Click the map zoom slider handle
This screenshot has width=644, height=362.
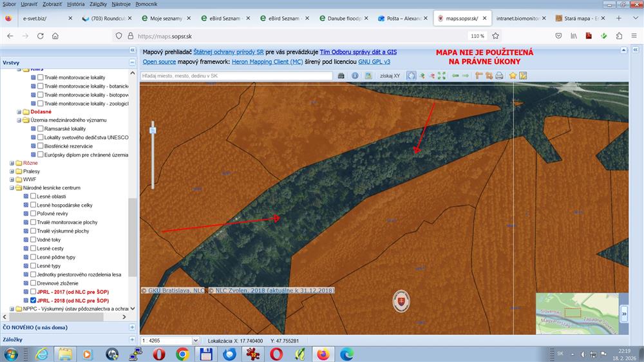(153, 129)
